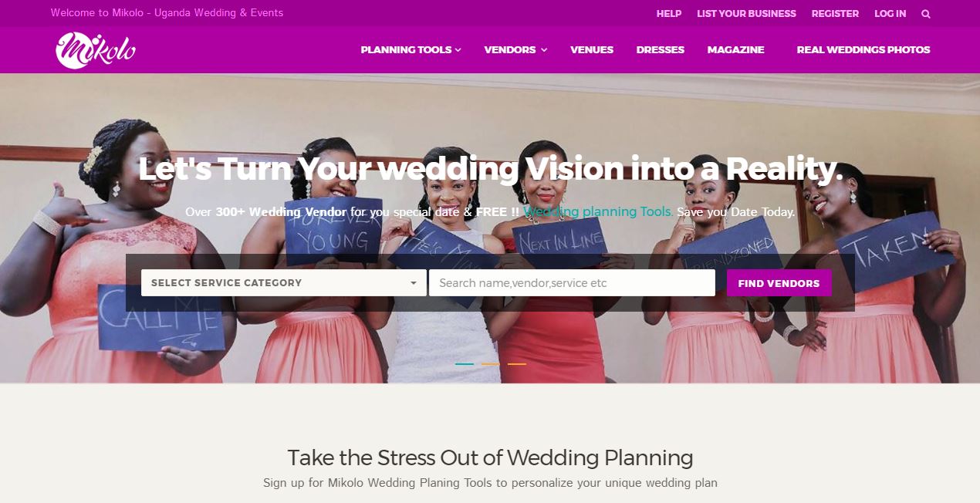Image resolution: width=980 pixels, height=503 pixels.
Task: Open the Dresses menu item
Action: (x=661, y=50)
